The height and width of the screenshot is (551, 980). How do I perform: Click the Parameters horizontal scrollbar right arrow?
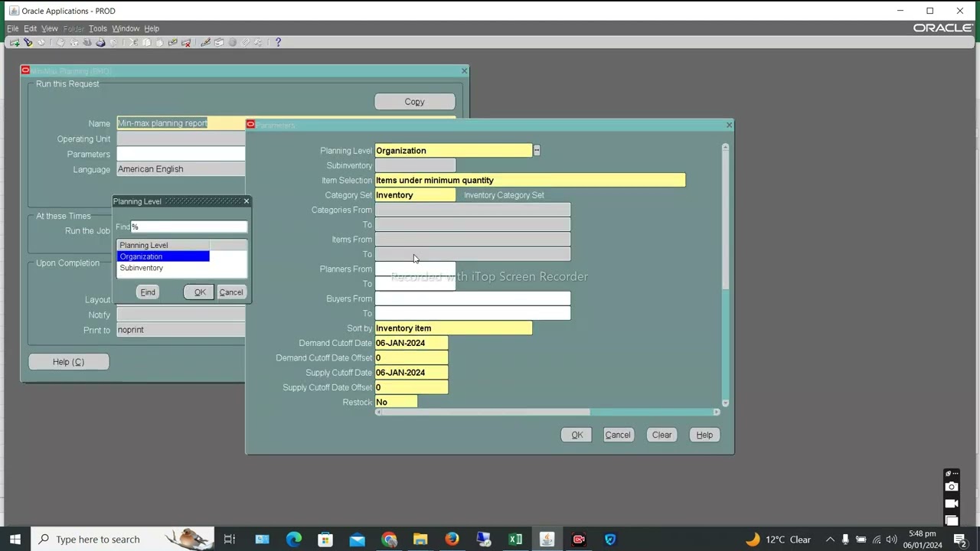[717, 412]
